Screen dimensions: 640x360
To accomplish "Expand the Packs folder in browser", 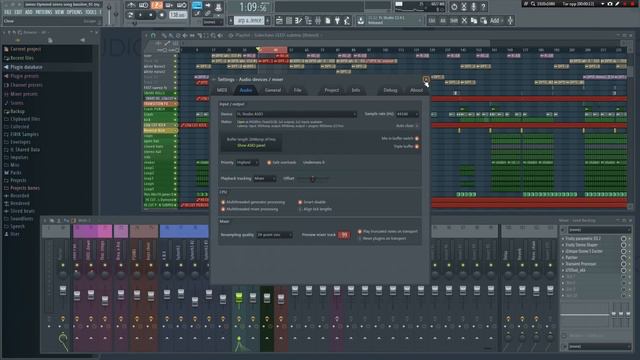I will (16, 173).
